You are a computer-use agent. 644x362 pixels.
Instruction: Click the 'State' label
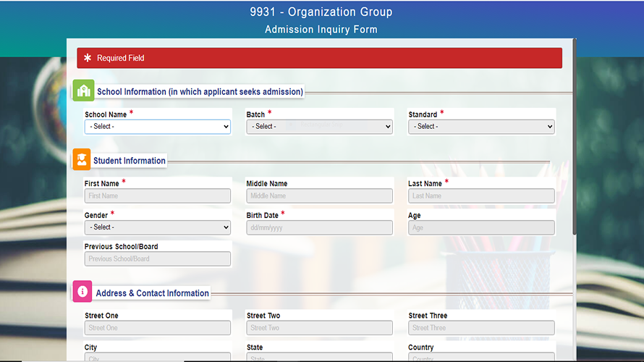click(x=255, y=348)
